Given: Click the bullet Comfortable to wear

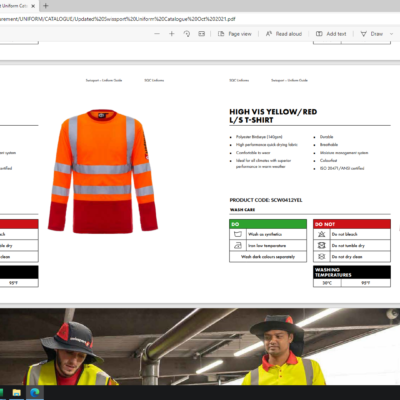Looking at the screenshot, I should (253, 153).
